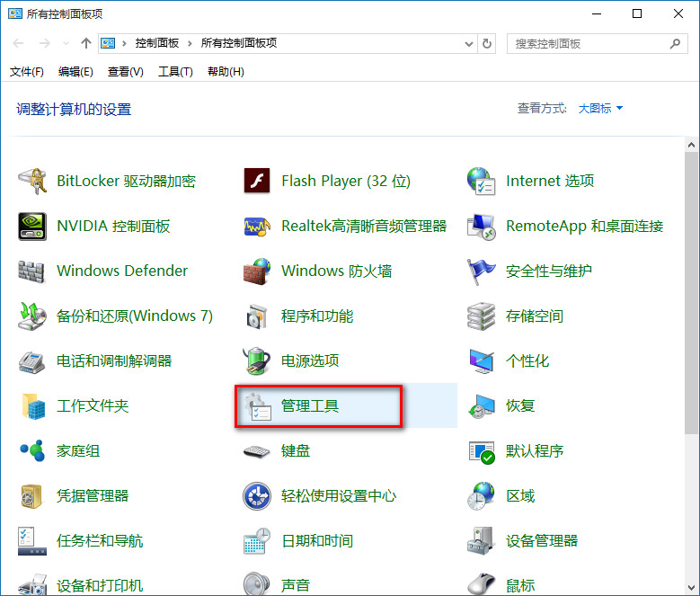
Task: Expand address bar history dropdown arrow
Action: pyautogui.click(x=469, y=44)
